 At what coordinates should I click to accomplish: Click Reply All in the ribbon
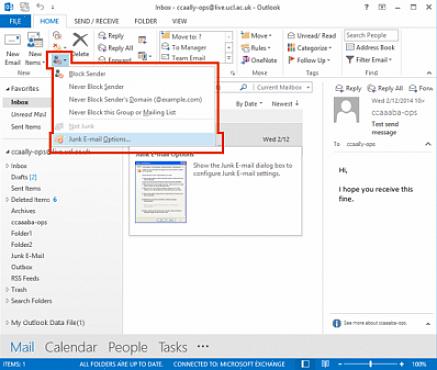(x=116, y=48)
